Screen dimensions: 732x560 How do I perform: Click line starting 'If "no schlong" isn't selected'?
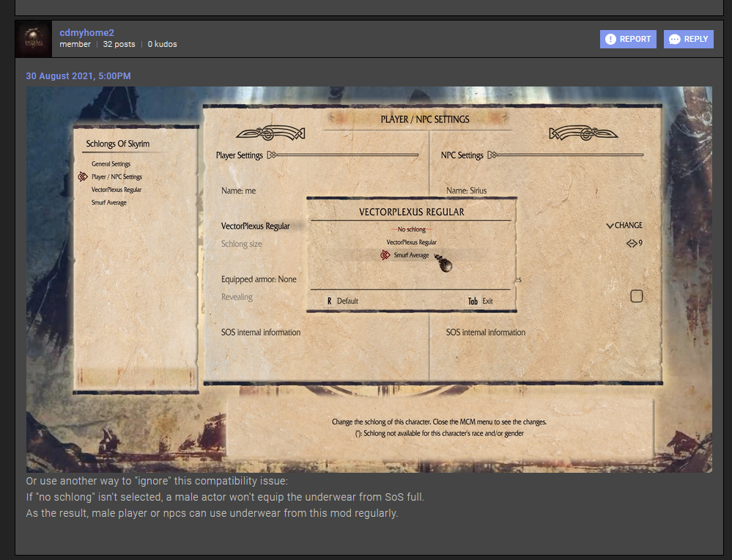click(225, 497)
